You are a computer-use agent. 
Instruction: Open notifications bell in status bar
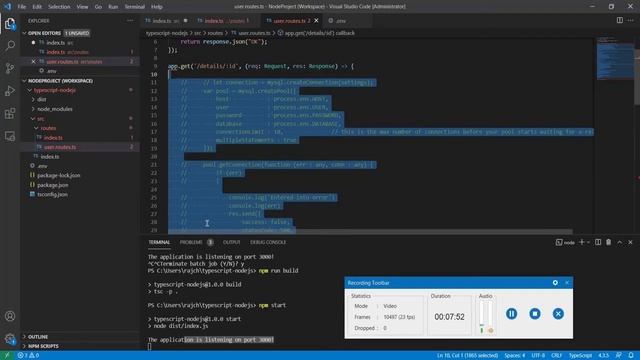(x=631, y=356)
